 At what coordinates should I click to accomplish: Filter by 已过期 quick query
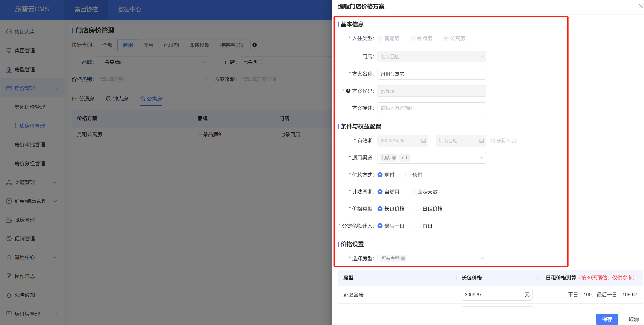(171, 45)
